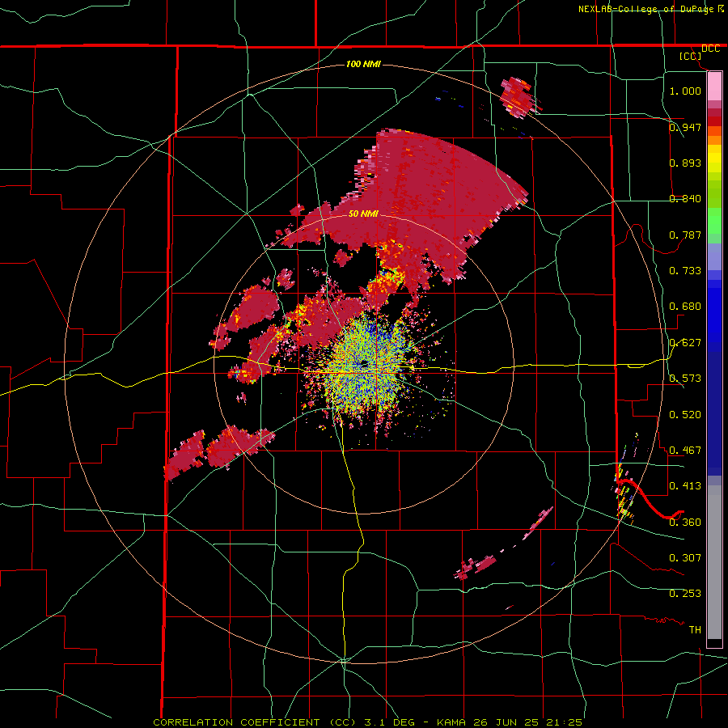Click the NEXLAB-College of DuPage watermark text
728x728 pixels.
point(651,9)
